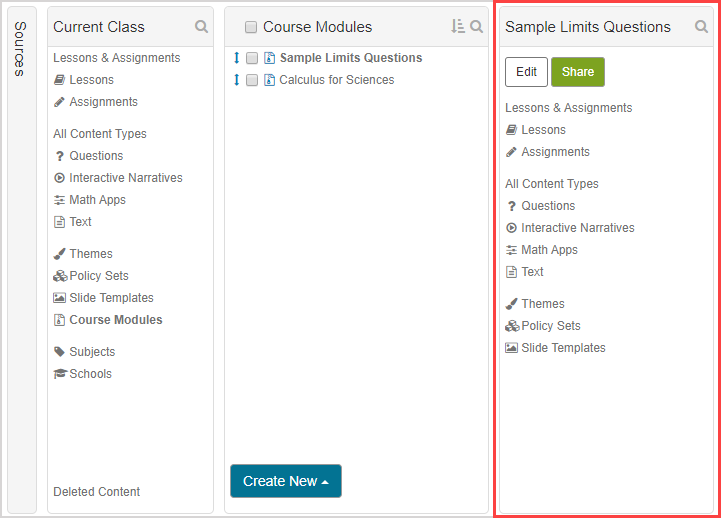Open the Create New dropdown

click(286, 481)
